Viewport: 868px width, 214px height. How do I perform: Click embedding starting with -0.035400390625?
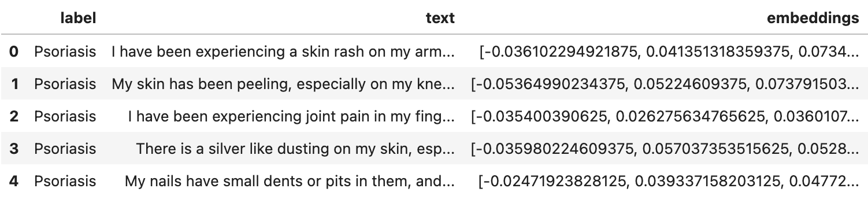point(665,116)
